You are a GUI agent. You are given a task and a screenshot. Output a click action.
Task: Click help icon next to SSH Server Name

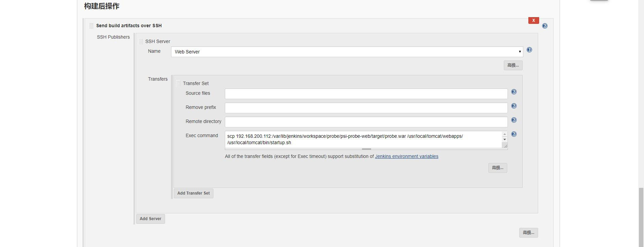(x=529, y=50)
